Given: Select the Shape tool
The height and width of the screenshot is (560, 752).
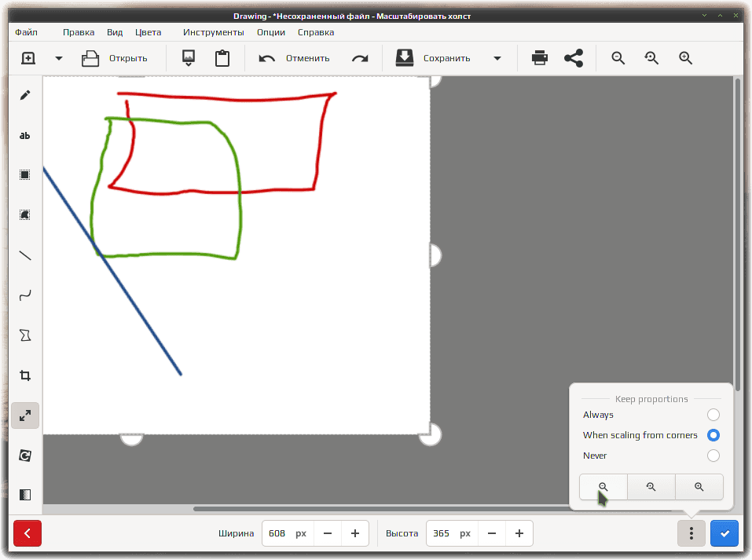Looking at the screenshot, I should [25, 335].
